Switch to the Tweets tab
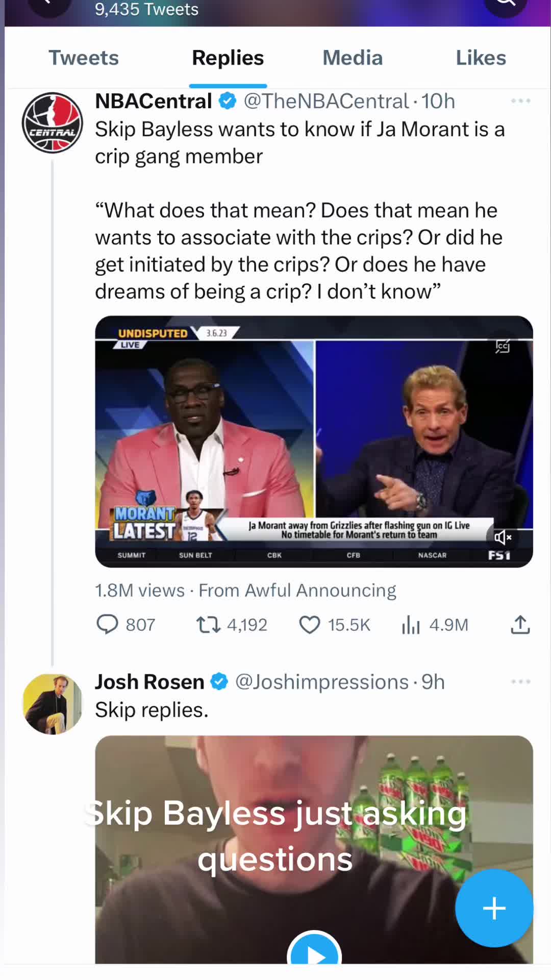Image resolution: width=551 pixels, height=980 pixels. coord(84,58)
